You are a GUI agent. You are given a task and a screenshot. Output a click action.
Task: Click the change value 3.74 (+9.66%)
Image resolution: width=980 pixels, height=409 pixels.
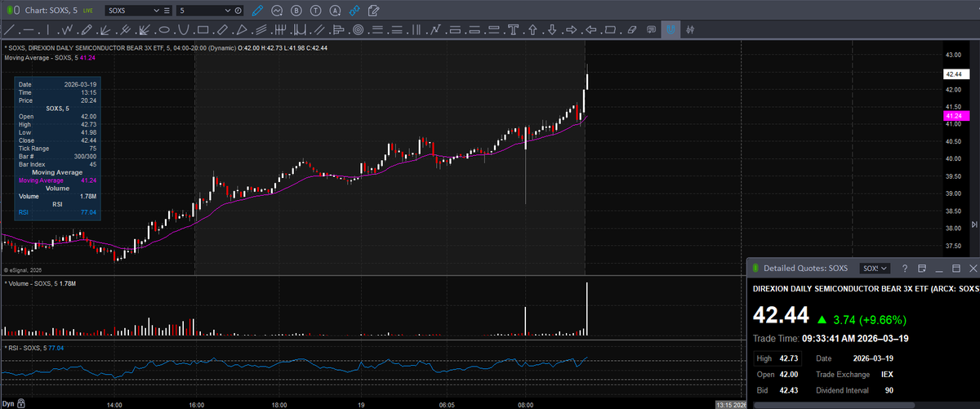click(x=869, y=319)
